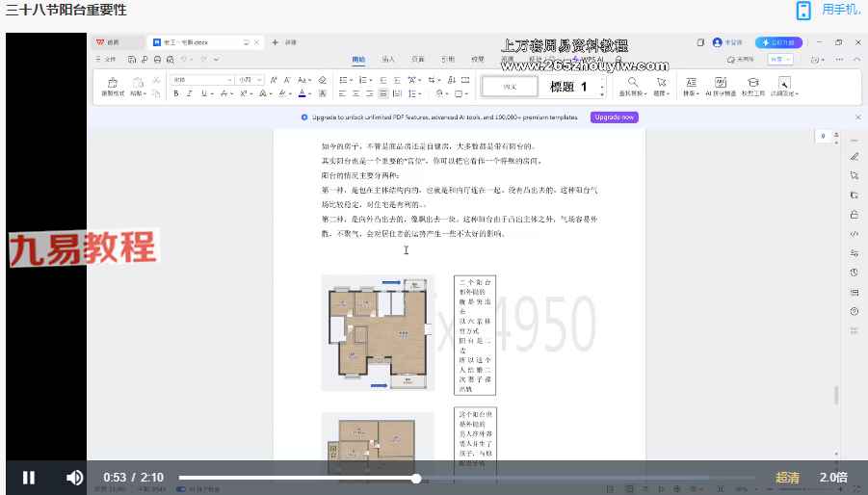Toggle justified paragraph alignment
The height and width of the screenshot is (495, 868).
(x=383, y=93)
